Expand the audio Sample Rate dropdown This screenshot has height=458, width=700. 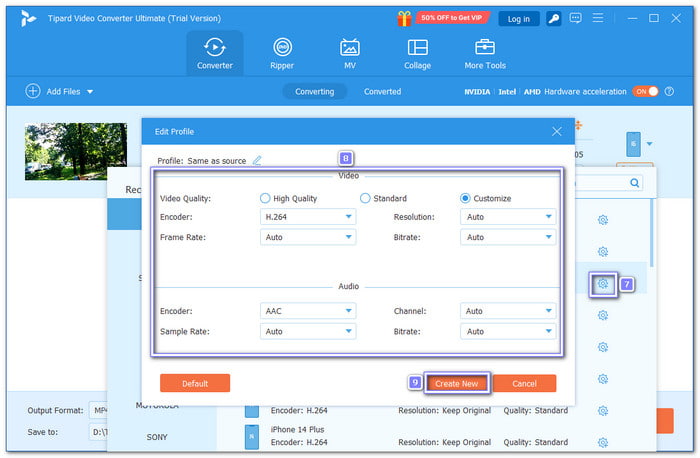tap(307, 331)
